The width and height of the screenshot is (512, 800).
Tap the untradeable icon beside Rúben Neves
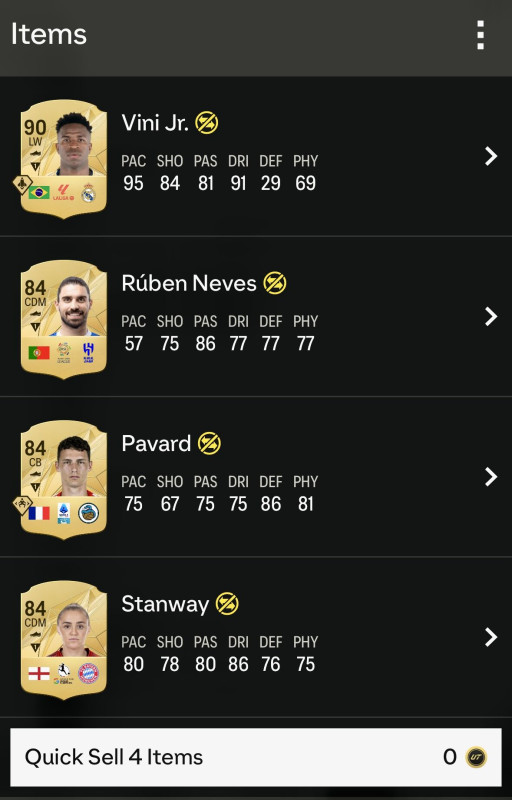tap(275, 283)
